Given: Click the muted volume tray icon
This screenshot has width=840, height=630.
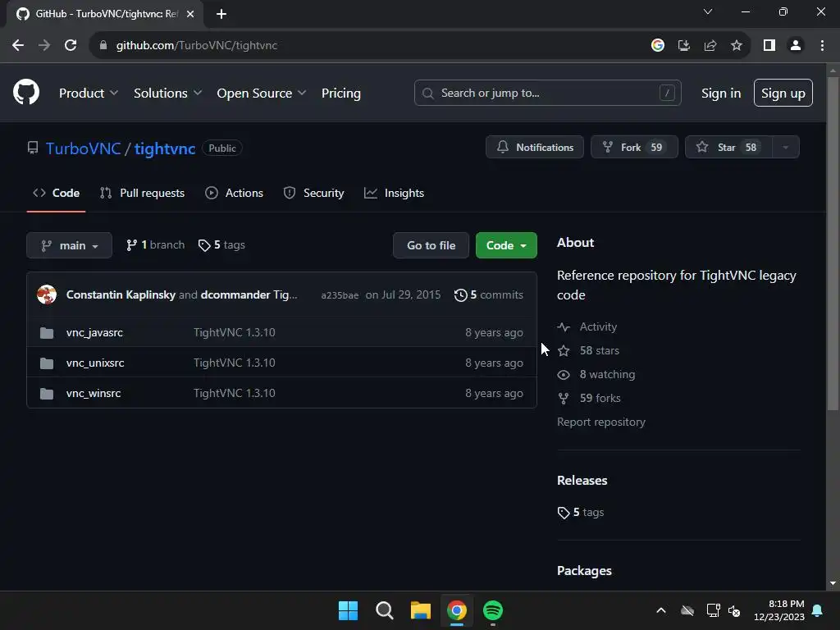Looking at the screenshot, I should coord(734,610).
